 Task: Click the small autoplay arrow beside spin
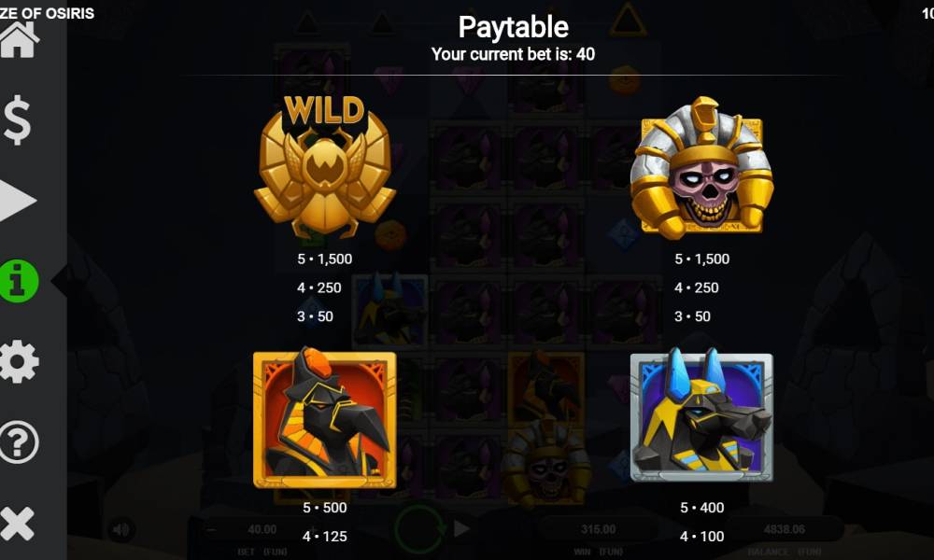(461, 528)
